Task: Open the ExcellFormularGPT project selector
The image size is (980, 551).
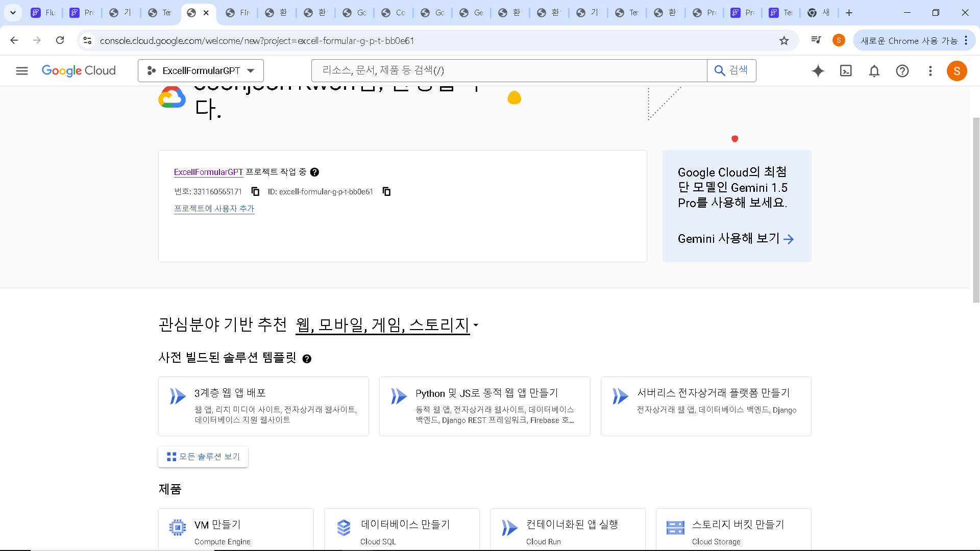Action: pos(201,71)
